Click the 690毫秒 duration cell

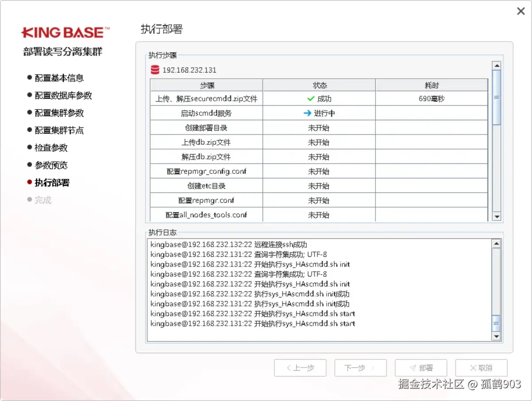coord(431,99)
